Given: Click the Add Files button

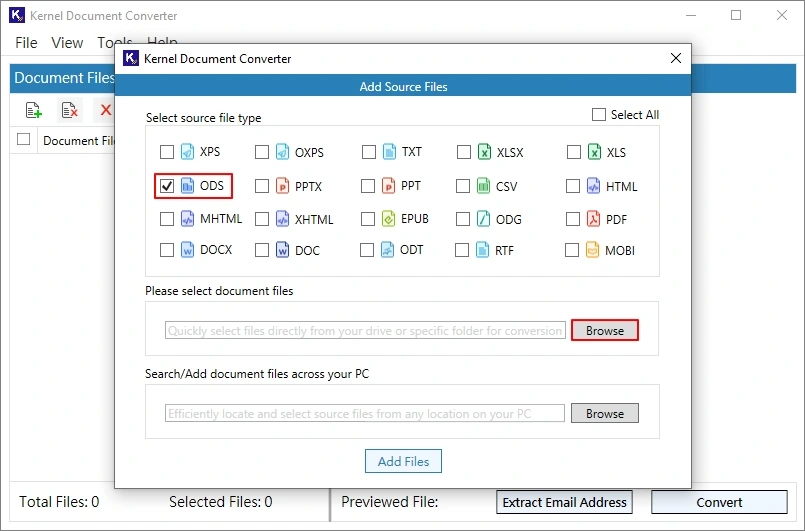Looking at the screenshot, I should pos(404,461).
